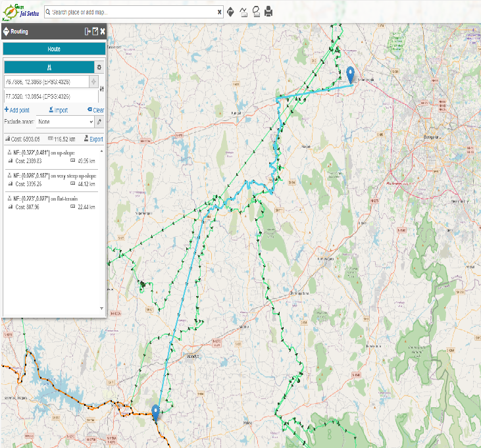Detach Routing panel into separate window
The image size is (481, 448).
(95, 32)
